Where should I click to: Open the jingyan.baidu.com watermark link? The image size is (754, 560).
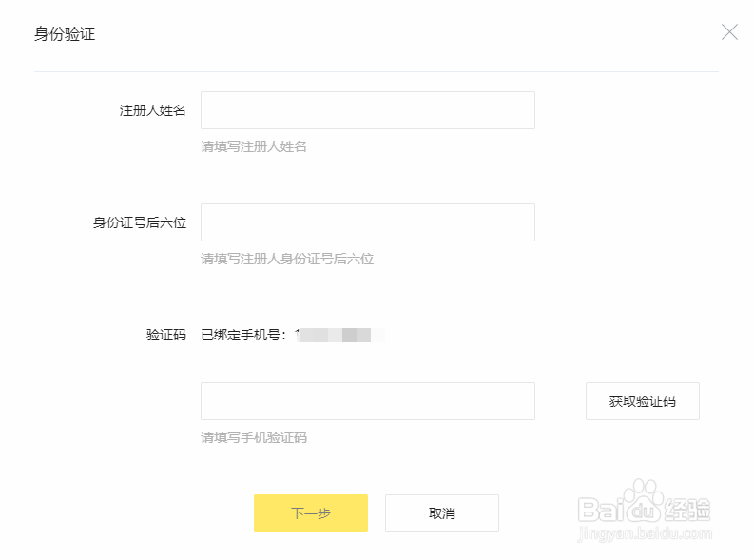coord(645,533)
